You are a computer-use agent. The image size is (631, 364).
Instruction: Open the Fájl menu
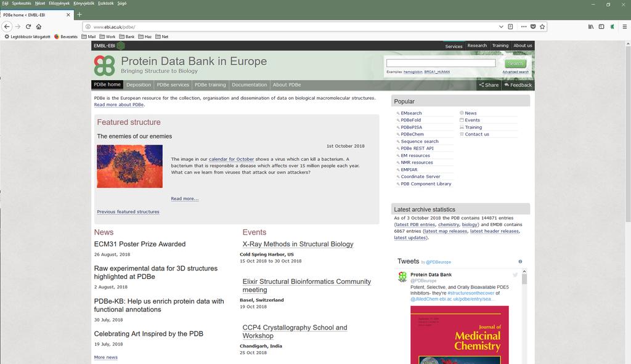tap(5, 3)
